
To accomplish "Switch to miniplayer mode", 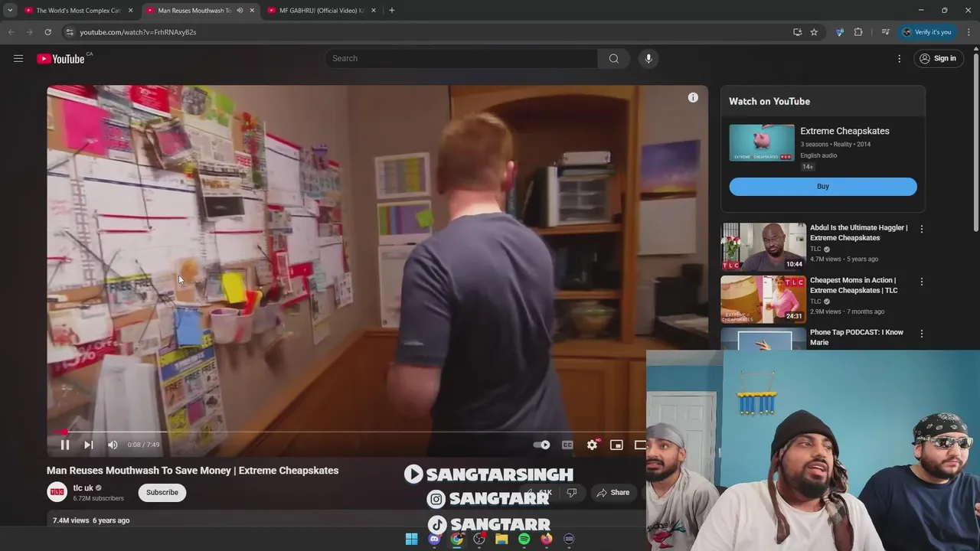I will 616,445.
